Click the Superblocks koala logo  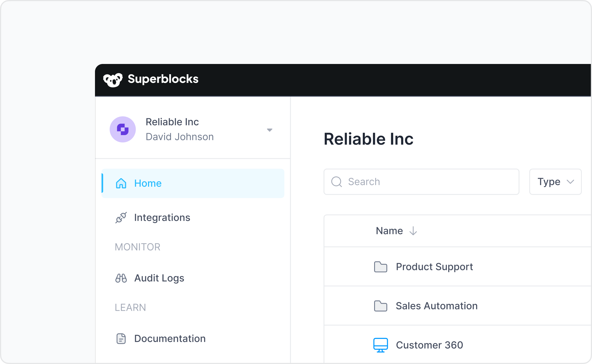point(113,80)
